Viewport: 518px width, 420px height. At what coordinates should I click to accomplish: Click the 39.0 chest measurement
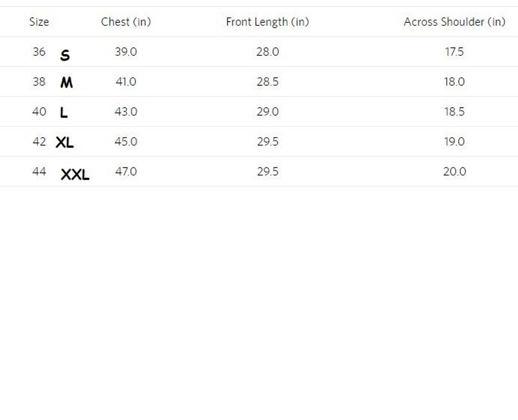point(125,52)
